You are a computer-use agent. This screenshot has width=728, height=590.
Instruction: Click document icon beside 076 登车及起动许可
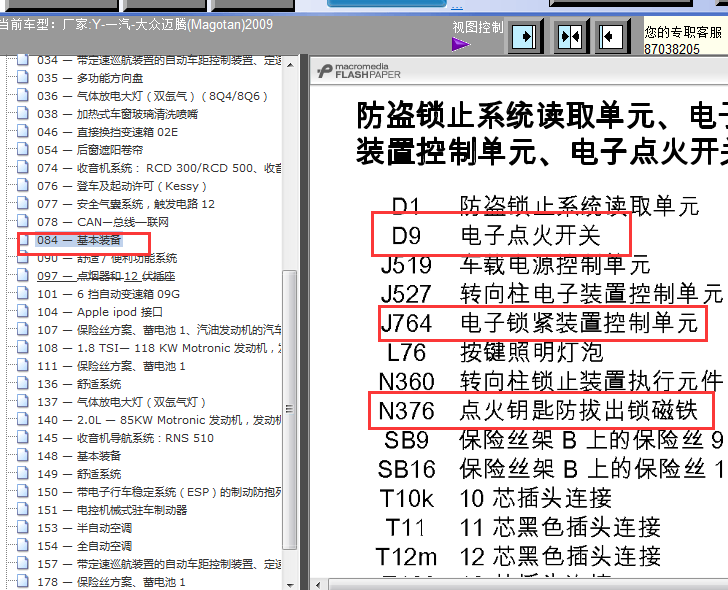[22, 185]
